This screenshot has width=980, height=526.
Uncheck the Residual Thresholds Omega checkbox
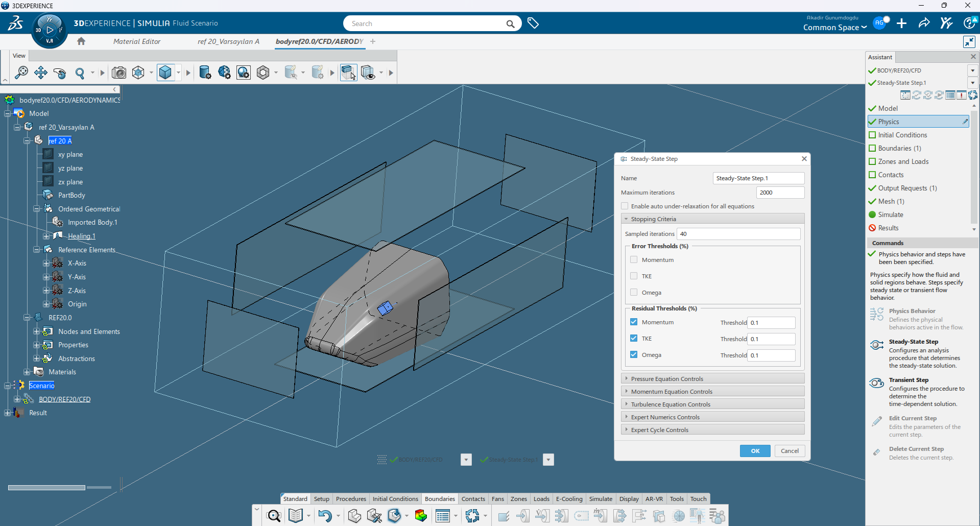[634, 355]
